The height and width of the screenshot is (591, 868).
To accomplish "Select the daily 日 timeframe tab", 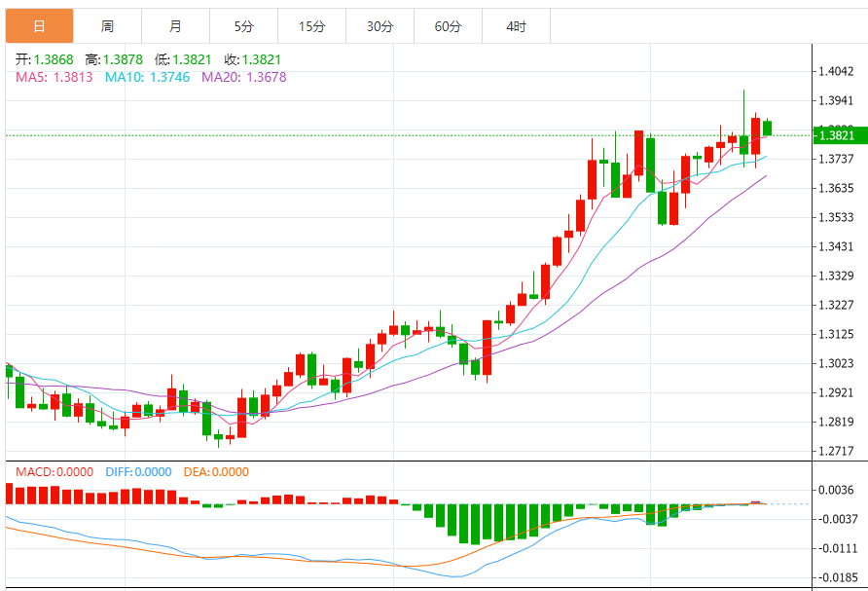I will 39,26.
